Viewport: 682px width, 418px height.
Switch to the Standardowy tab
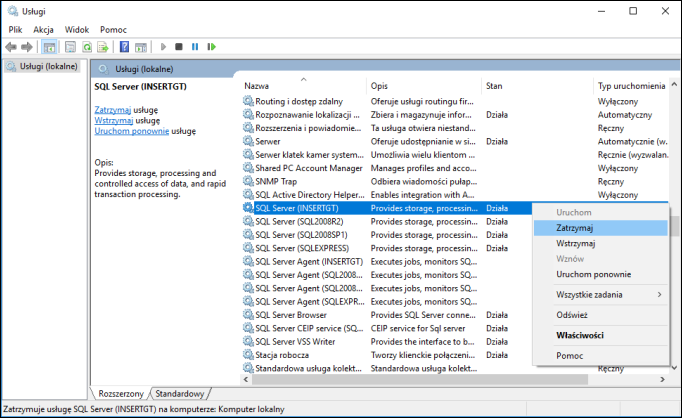click(180, 394)
